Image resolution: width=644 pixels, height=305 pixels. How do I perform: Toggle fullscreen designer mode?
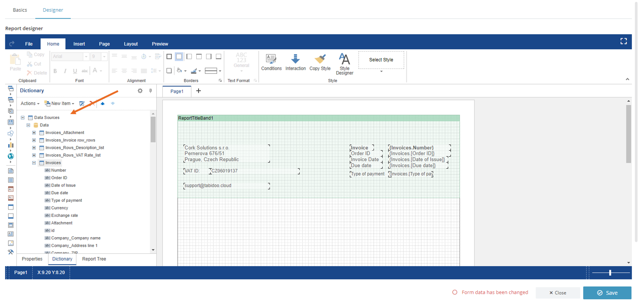pos(624,41)
